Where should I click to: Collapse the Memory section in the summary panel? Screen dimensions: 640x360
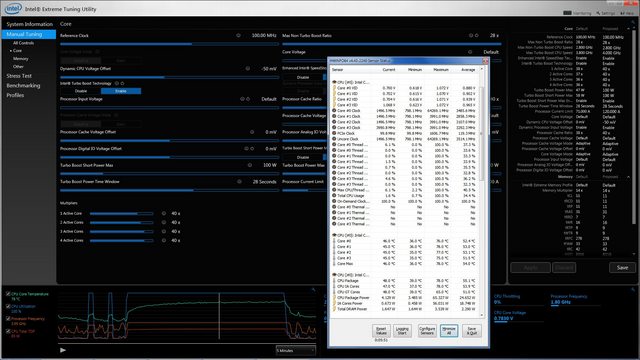[x=628, y=177]
